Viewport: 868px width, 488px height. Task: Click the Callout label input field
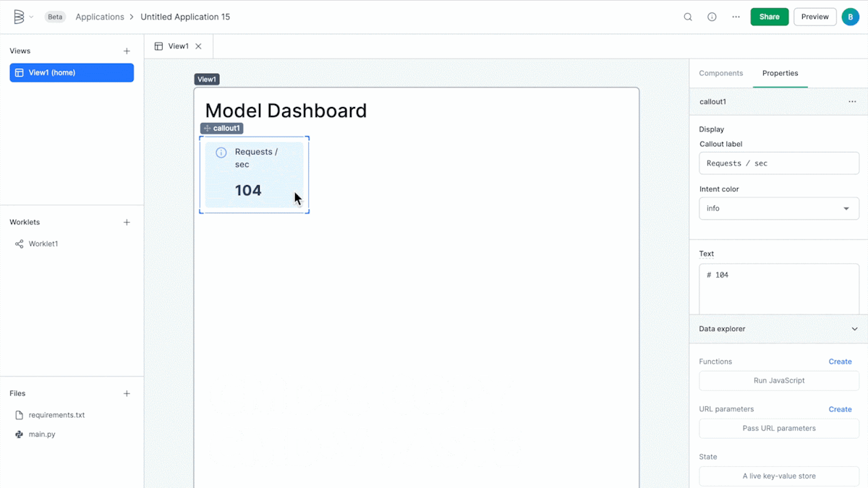[779, 163]
